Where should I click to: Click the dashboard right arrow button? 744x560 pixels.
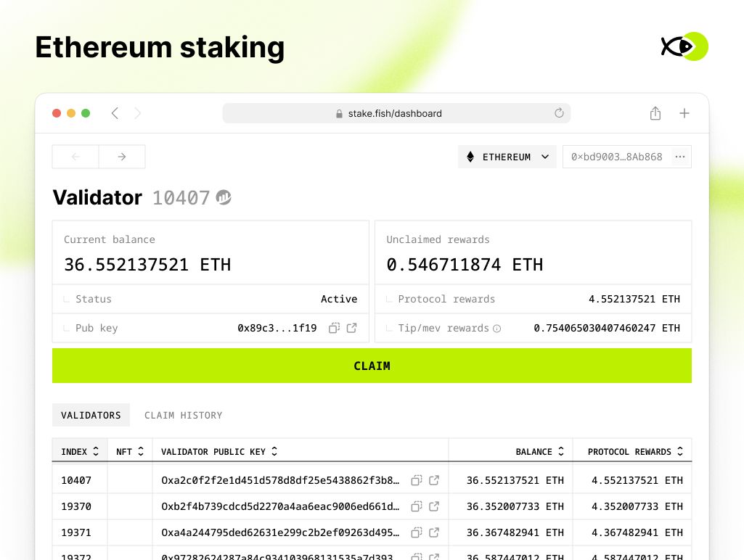(x=122, y=157)
